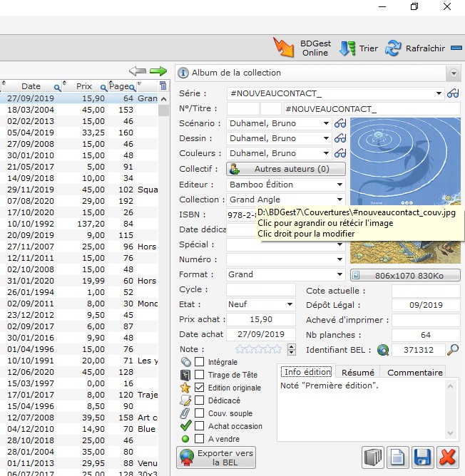This screenshot has width=465, height=476.
Task: Open the Série dropdown
Action: (439, 93)
